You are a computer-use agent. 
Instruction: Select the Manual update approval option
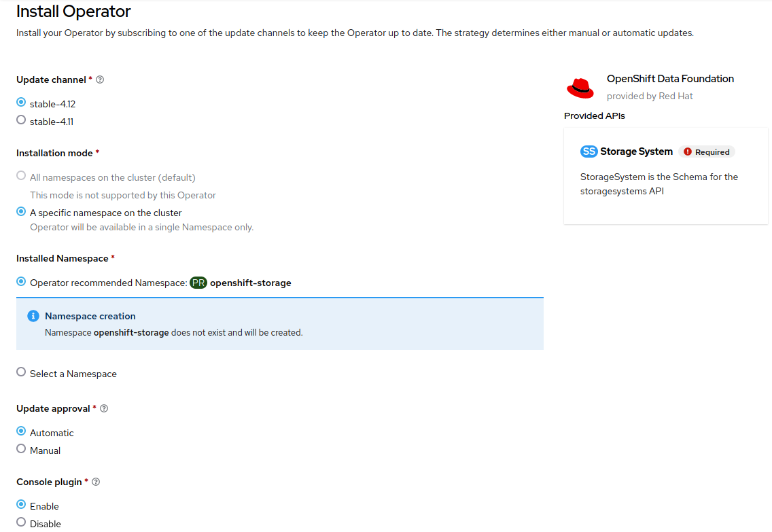click(x=20, y=450)
